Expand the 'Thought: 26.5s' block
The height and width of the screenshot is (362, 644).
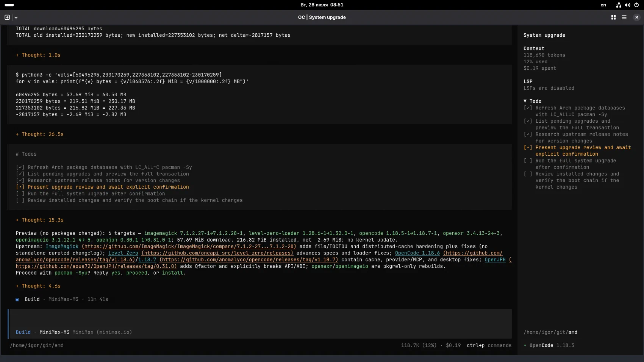point(40,134)
